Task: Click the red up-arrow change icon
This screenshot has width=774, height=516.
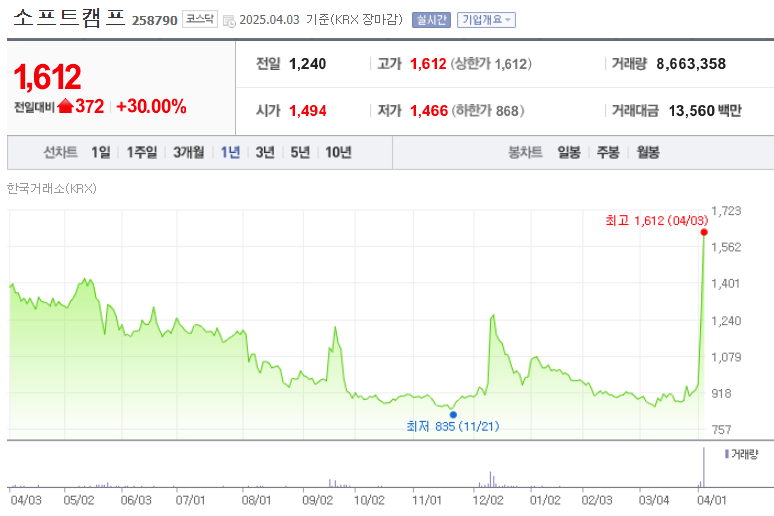Action: [66, 106]
